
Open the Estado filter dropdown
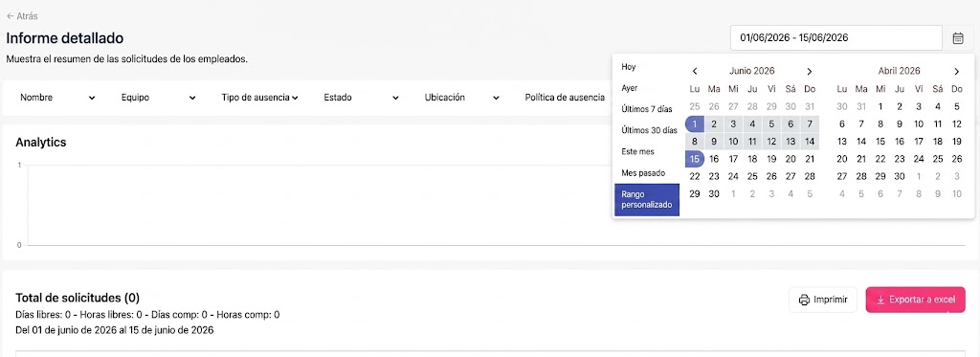coord(361,98)
